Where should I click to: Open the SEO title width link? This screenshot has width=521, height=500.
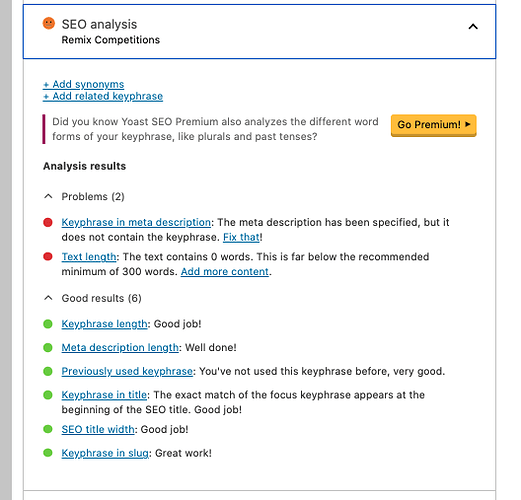click(98, 429)
